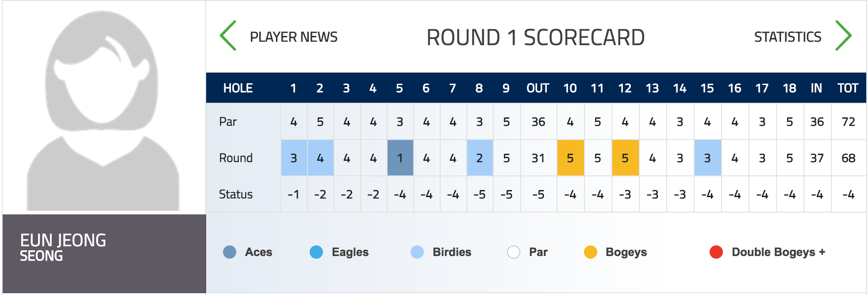
Task: Click the Aces legend dot
Action: coord(230,252)
